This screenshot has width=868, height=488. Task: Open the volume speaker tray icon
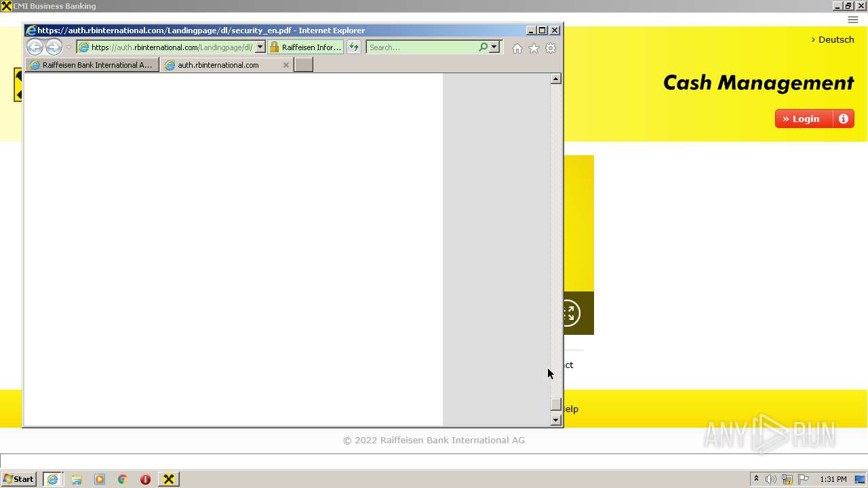[771, 479]
